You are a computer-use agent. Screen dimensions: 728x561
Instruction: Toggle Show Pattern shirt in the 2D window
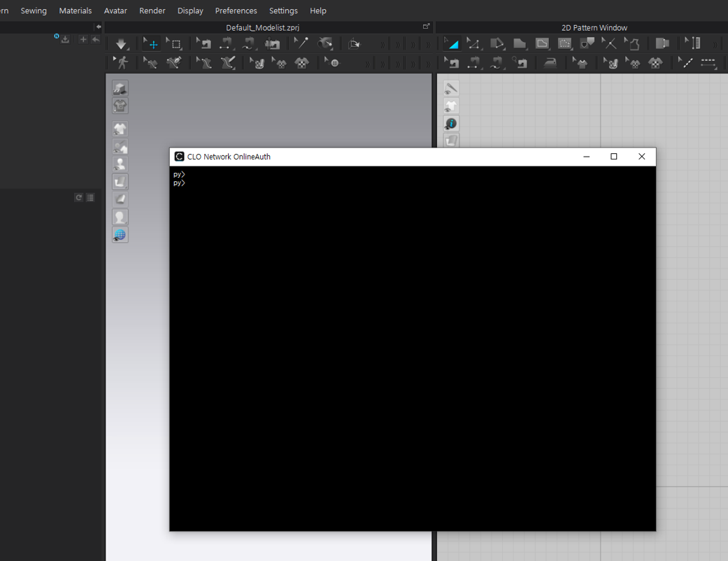(x=451, y=106)
